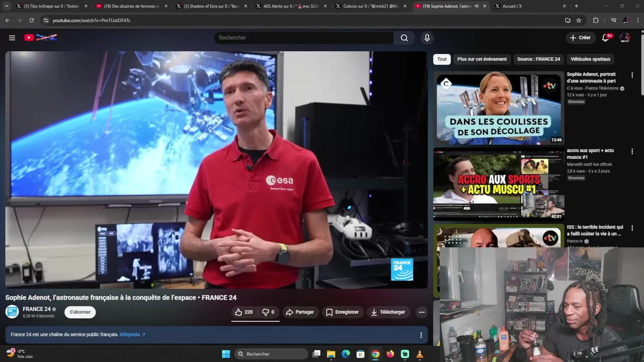Open the FRANCE 24 channel name link
The width and height of the screenshot is (644, 362).
[x=37, y=309]
